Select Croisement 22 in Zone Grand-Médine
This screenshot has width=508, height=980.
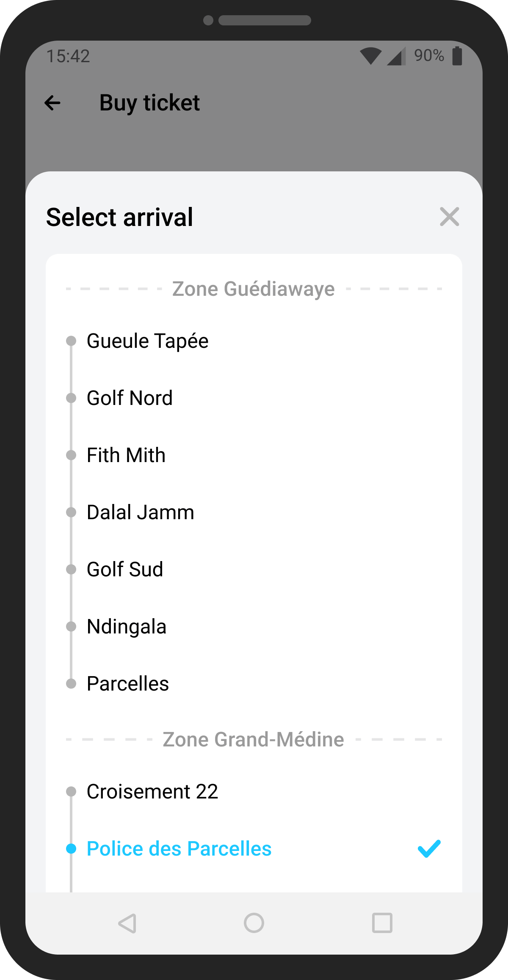[152, 791]
